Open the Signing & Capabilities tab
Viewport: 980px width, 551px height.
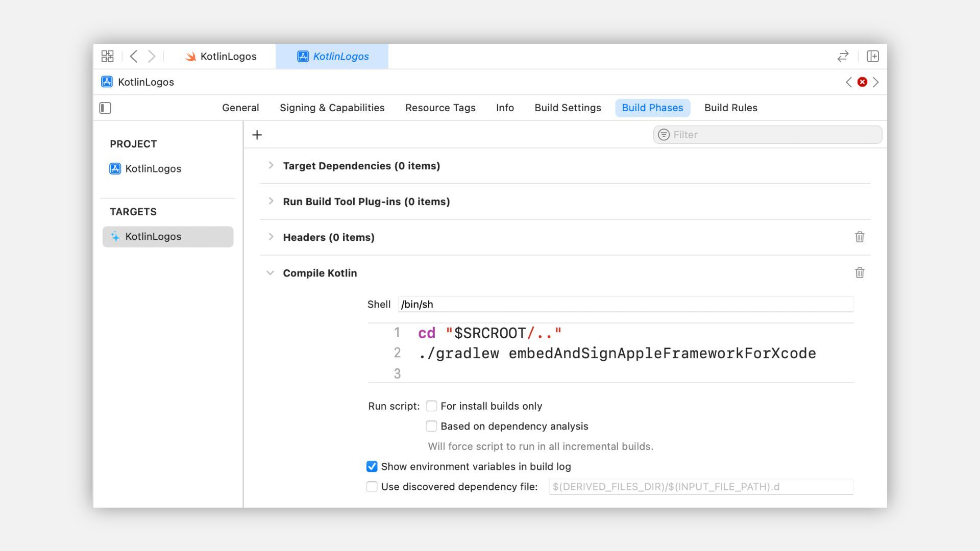[332, 108]
